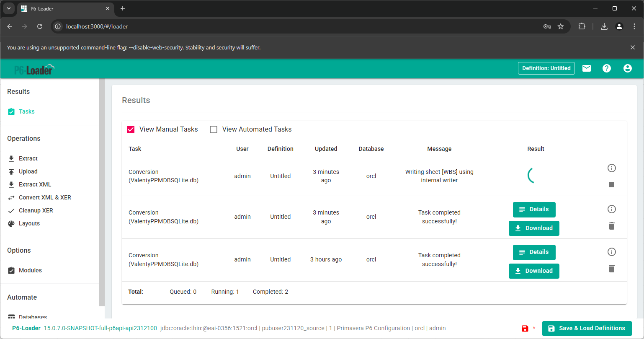Select Extract in the Operations menu
Image resolution: width=644 pixels, height=339 pixels.
tap(28, 158)
